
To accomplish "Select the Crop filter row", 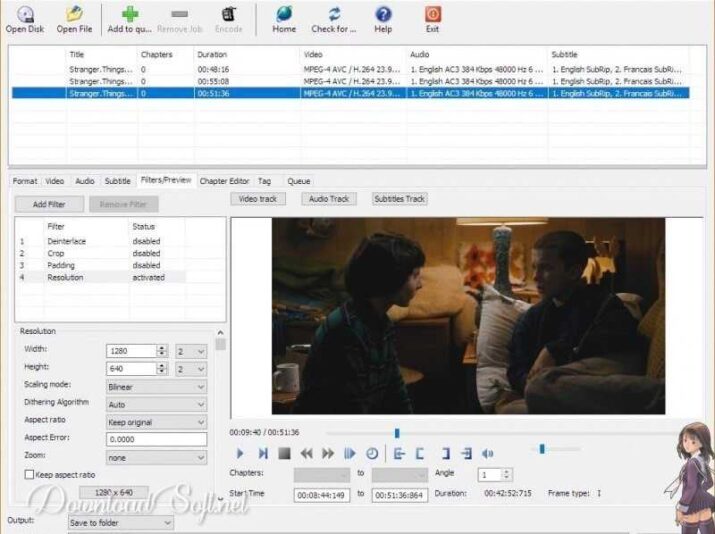I will pyautogui.click(x=101, y=253).
